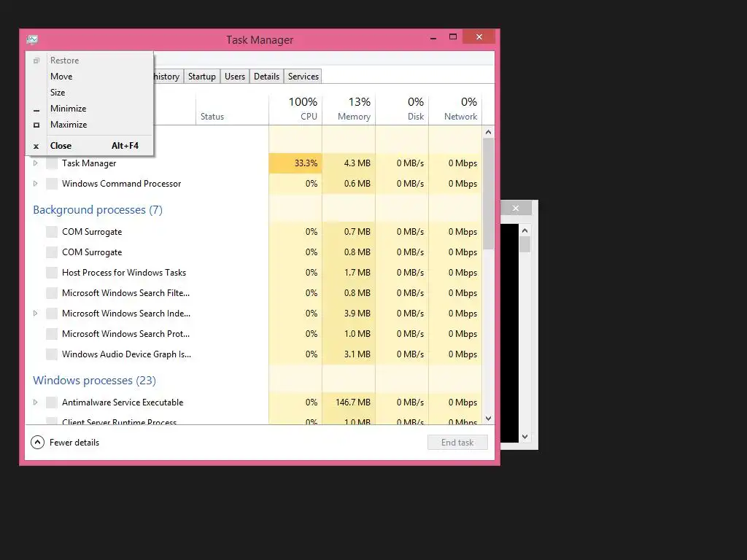
Task: Select the Client Server Runtime Process row
Action: pos(253,419)
